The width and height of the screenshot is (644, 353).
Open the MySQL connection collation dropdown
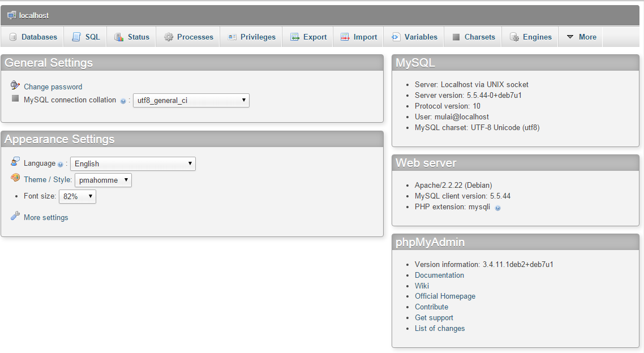coord(191,101)
